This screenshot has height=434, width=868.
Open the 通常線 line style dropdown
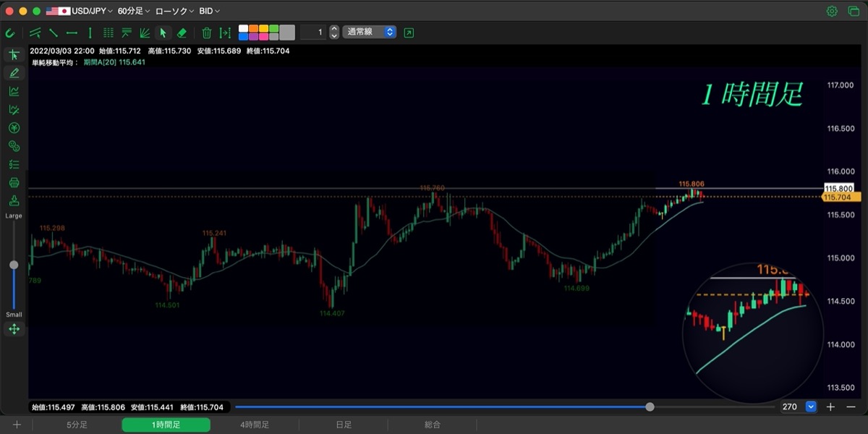[x=370, y=32]
